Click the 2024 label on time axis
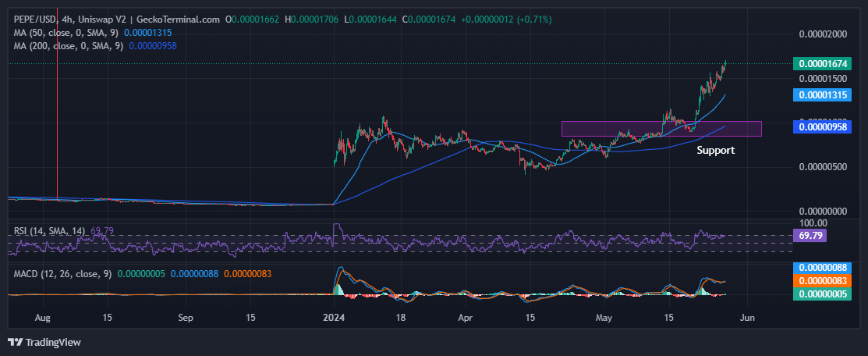The image size is (868, 356). [333, 319]
